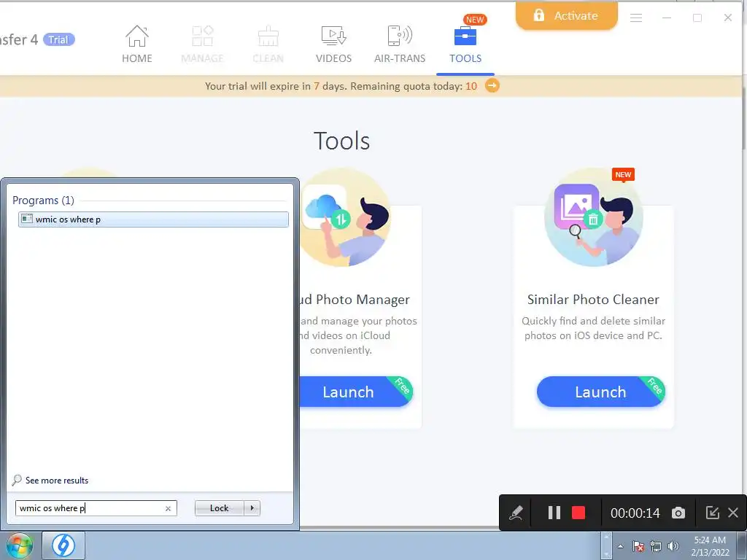Open the VIDEOS tab

click(x=333, y=44)
